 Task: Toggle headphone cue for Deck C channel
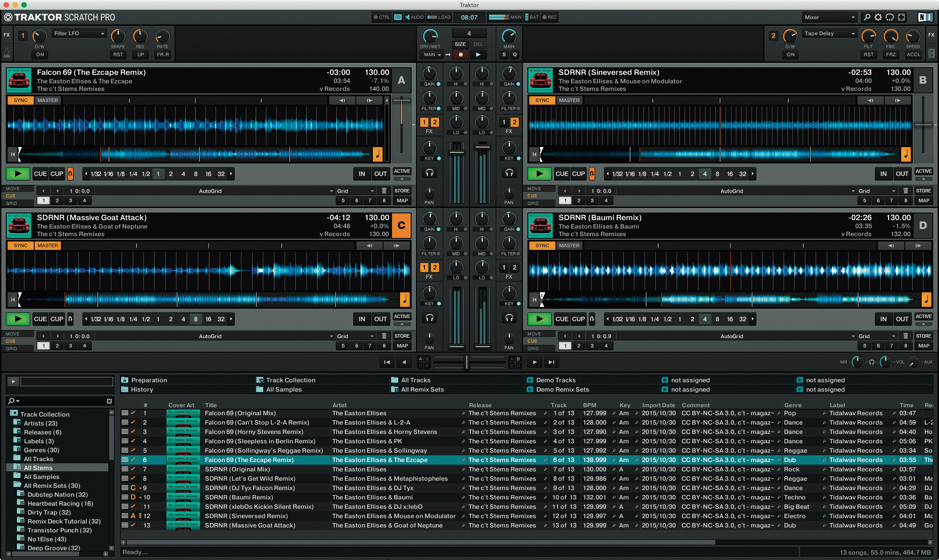click(x=429, y=318)
